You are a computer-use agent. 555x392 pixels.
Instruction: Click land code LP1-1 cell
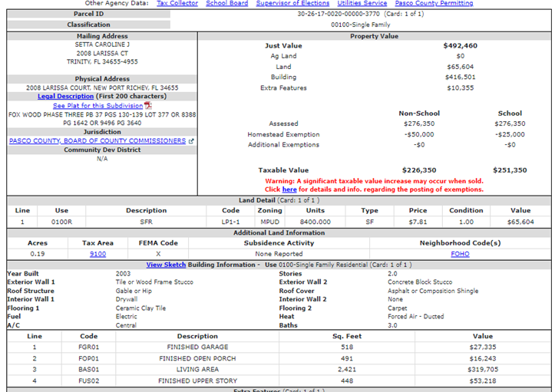230,222
